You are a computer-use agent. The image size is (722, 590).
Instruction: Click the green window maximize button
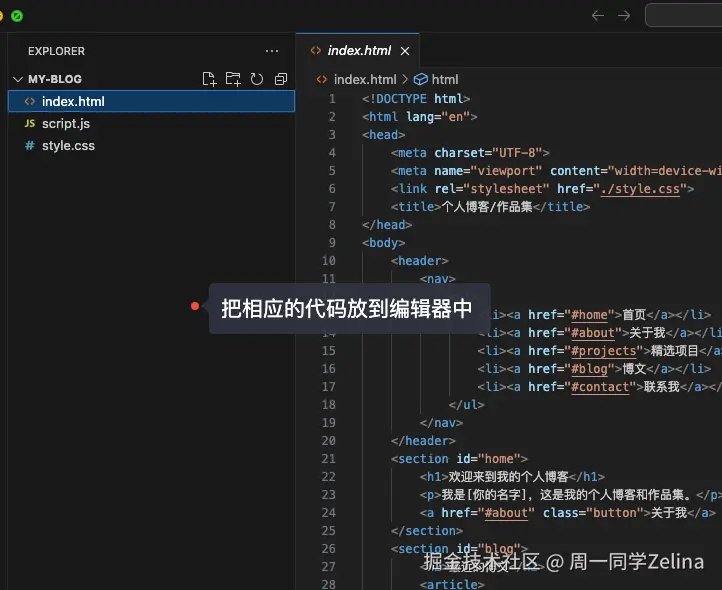coord(17,16)
